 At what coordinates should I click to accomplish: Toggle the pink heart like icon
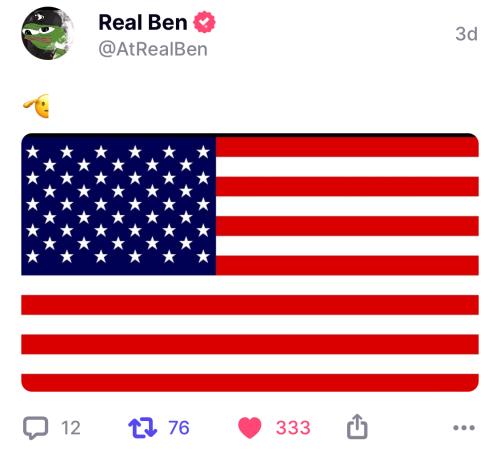[250, 428]
